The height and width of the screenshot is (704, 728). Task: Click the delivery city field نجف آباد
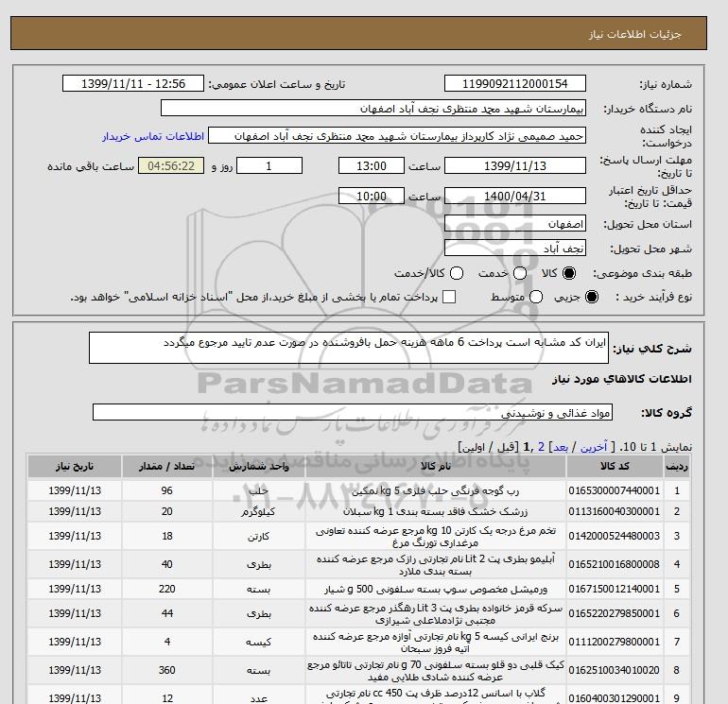tap(515, 249)
